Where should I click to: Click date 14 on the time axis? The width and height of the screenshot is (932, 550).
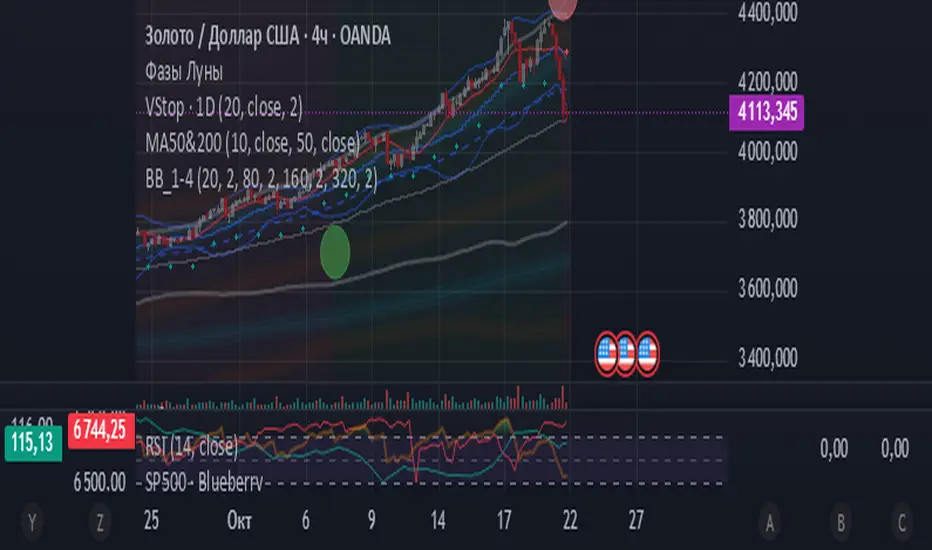pos(438,521)
